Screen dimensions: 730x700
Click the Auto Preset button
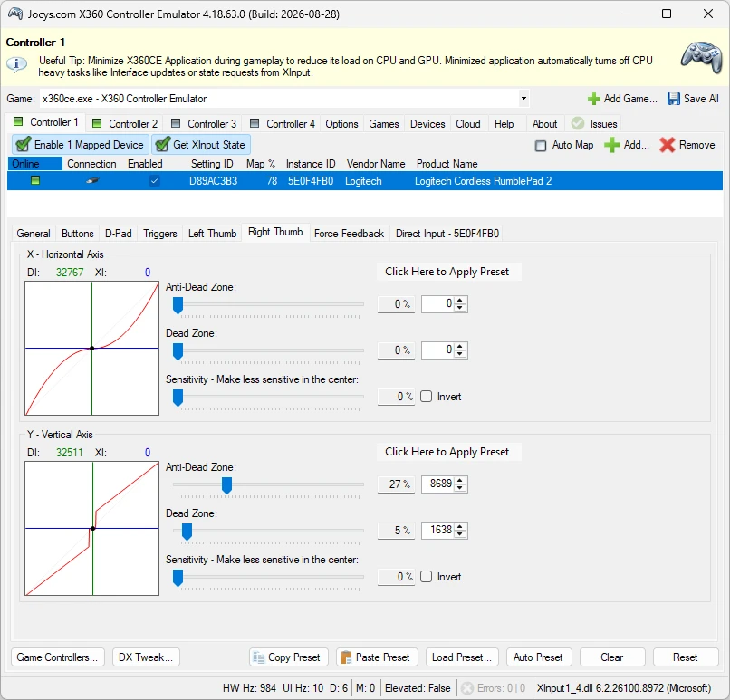click(x=538, y=657)
